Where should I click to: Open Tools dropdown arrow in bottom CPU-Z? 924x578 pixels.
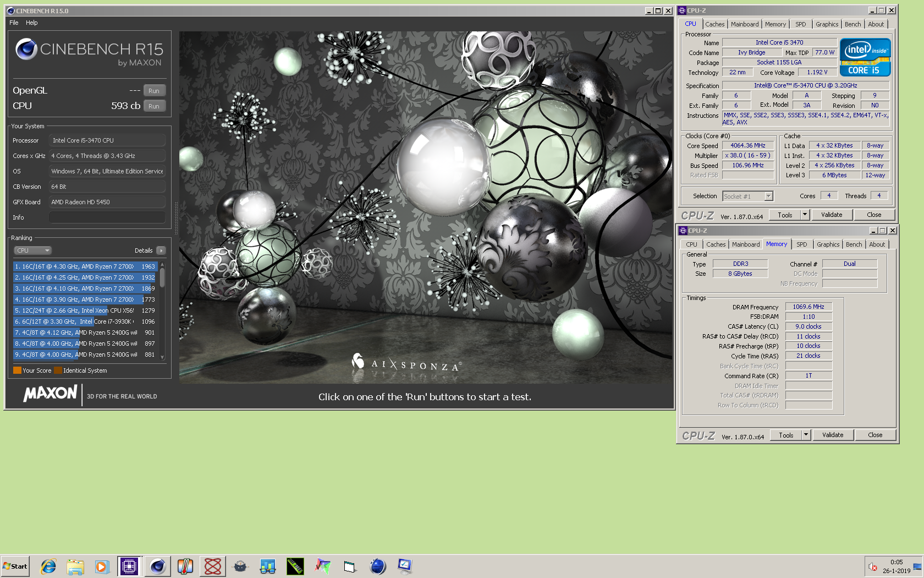point(806,435)
